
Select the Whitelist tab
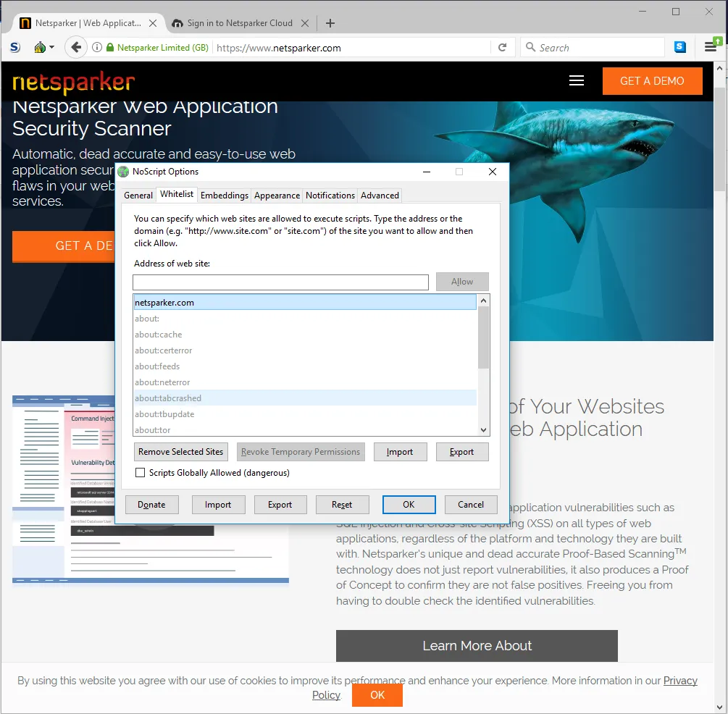point(177,194)
